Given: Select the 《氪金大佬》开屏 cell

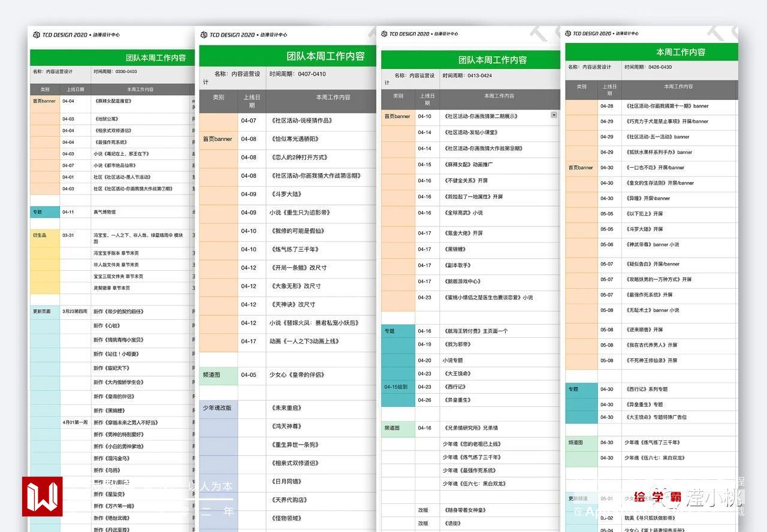Looking at the screenshot, I should pyautogui.click(x=499, y=233).
